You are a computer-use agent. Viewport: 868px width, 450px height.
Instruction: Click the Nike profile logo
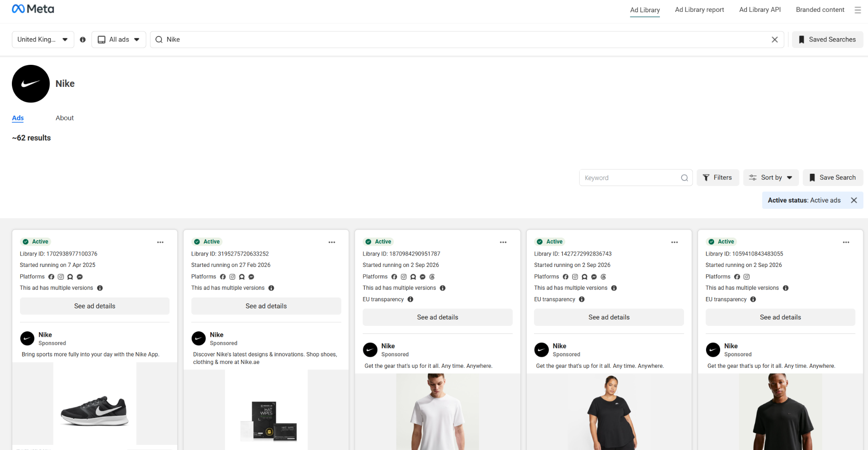[x=31, y=83]
